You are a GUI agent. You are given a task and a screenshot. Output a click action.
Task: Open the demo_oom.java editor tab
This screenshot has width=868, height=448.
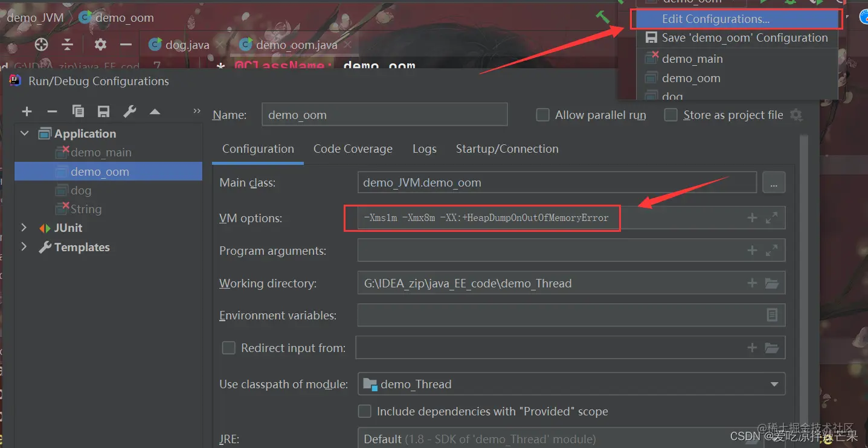click(296, 45)
